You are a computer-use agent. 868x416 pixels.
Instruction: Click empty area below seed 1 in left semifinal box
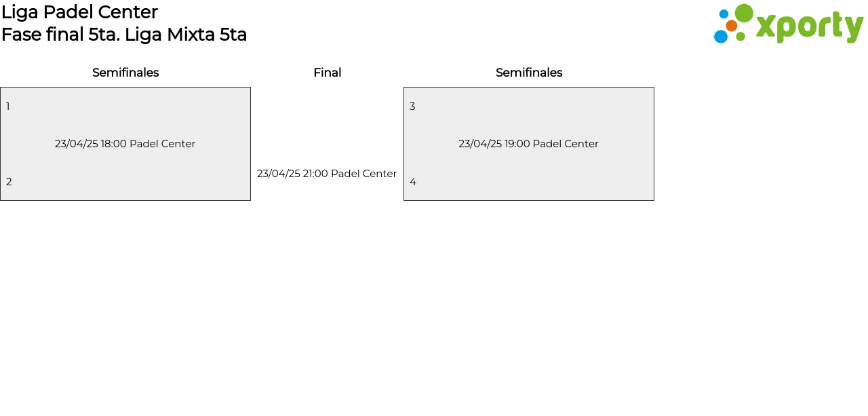coord(27,126)
